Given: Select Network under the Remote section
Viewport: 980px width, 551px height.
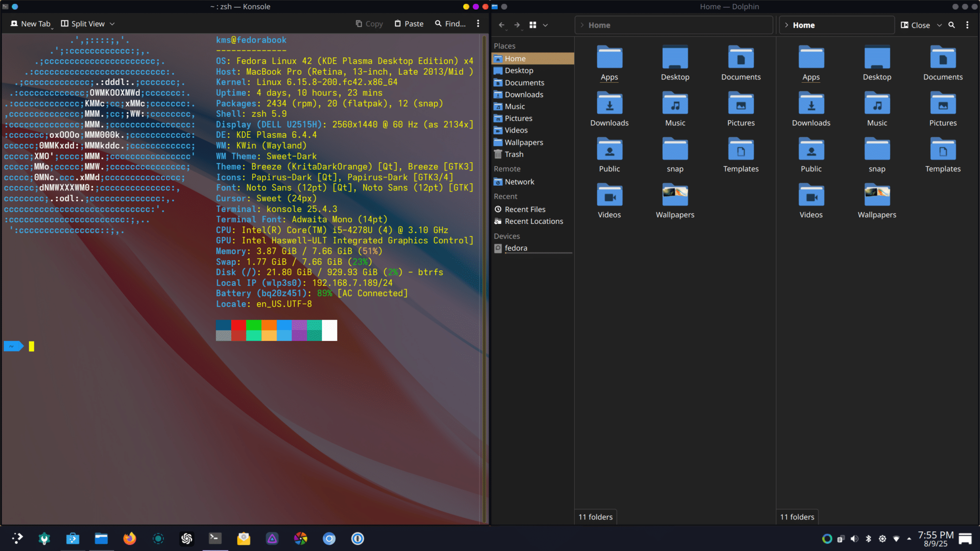Looking at the screenshot, I should click(x=519, y=182).
